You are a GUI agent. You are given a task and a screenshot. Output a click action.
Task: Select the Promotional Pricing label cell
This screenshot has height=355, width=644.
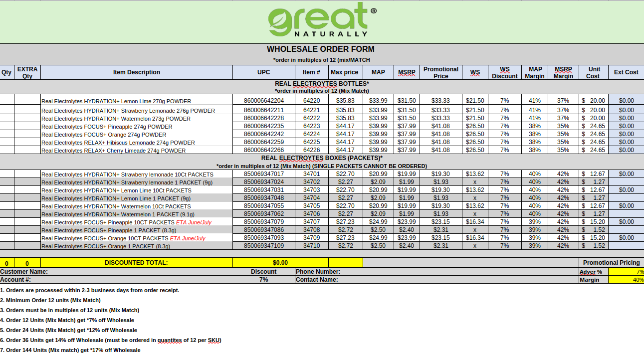point(611,262)
